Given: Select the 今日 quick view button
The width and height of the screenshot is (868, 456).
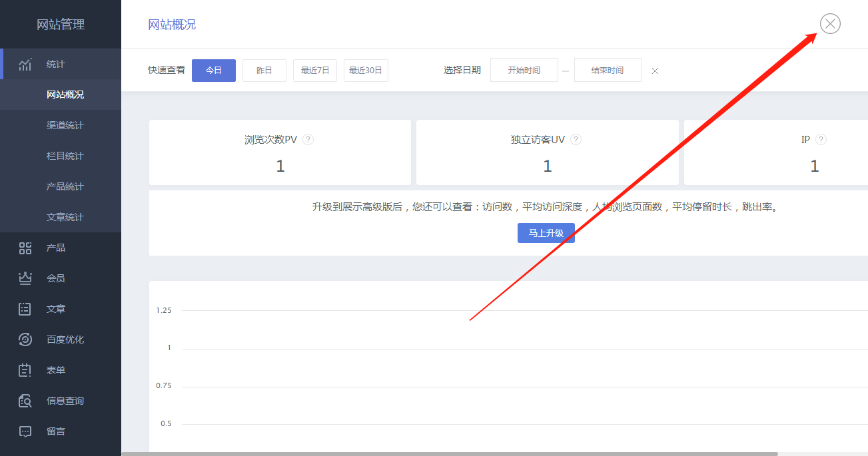Looking at the screenshot, I should (214, 70).
